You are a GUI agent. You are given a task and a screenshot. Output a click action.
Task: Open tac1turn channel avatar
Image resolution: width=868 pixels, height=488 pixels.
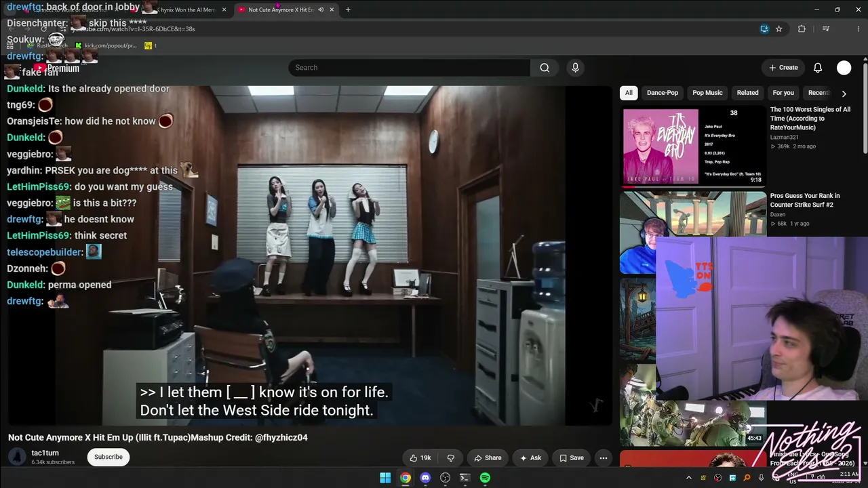[17, 457]
